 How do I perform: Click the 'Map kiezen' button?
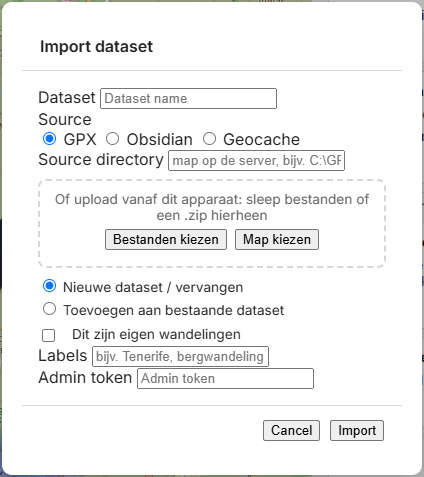(x=277, y=239)
